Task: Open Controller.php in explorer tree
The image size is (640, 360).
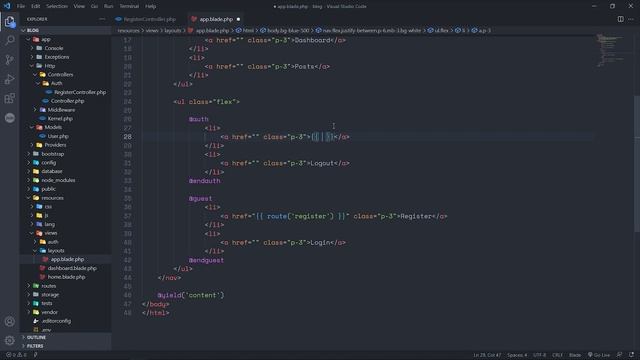Action: click(x=65, y=101)
